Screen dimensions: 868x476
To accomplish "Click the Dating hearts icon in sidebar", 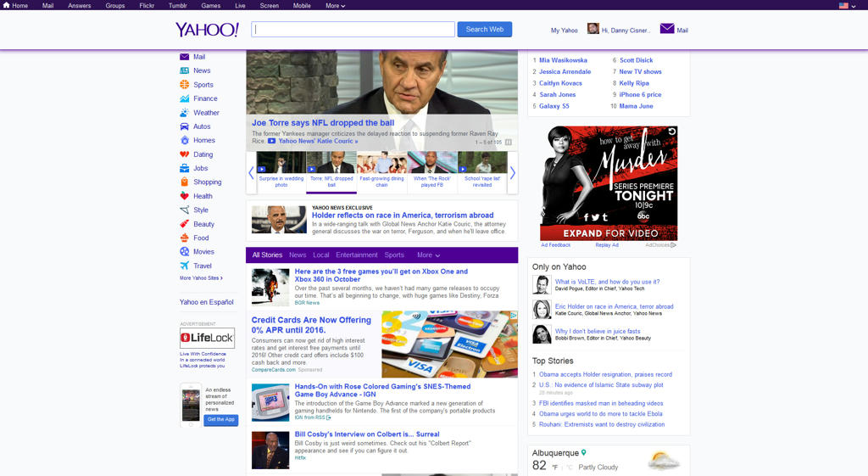I will pos(185,154).
